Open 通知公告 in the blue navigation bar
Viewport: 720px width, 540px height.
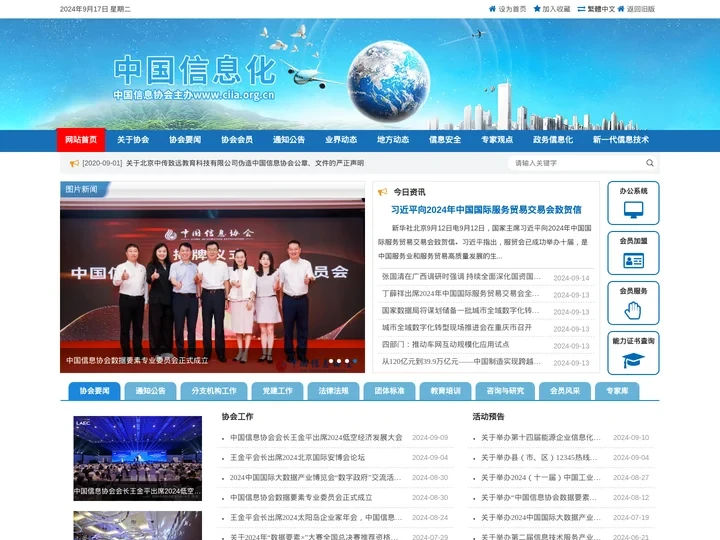(x=289, y=140)
